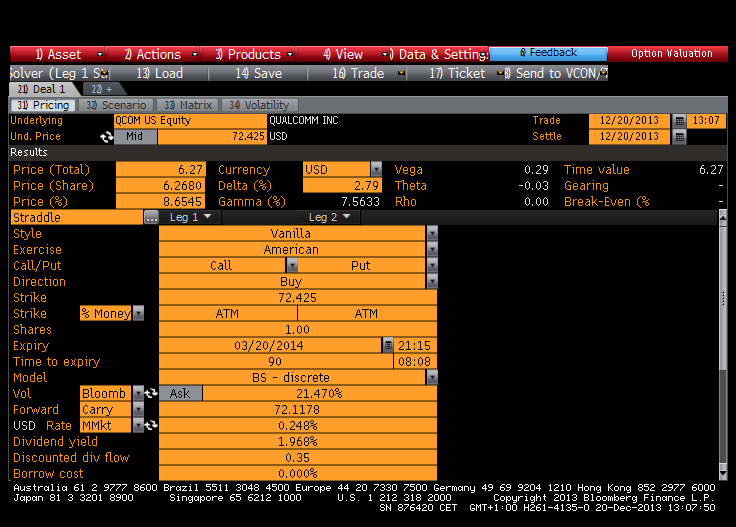The width and height of the screenshot is (736, 527).
Task: Click the 13) Load button
Action: coord(160,74)
